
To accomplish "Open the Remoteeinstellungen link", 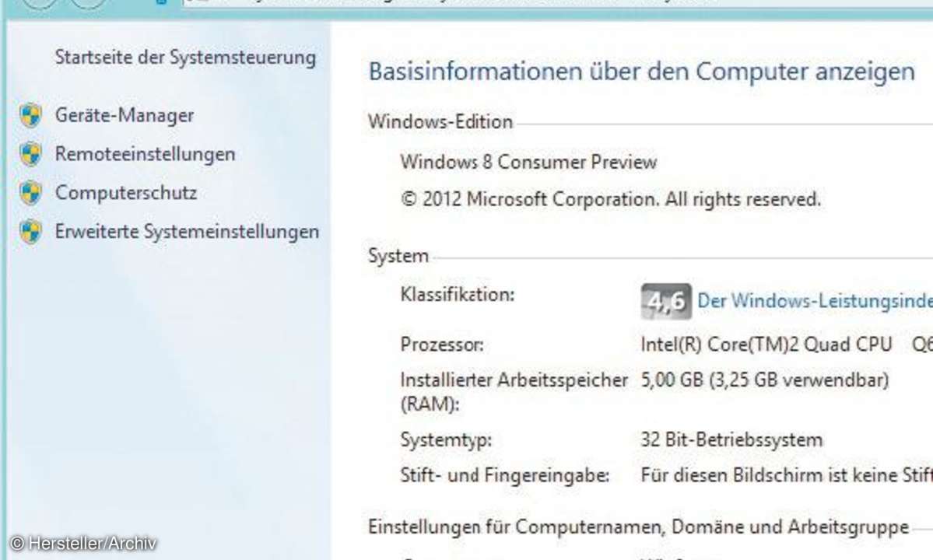I will click(x=146, y=154).
